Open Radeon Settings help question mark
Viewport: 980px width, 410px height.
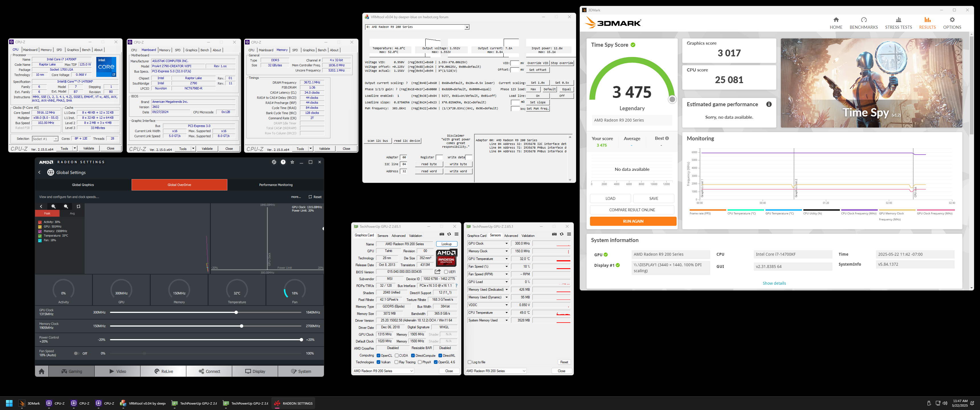(x=283, y=162)
